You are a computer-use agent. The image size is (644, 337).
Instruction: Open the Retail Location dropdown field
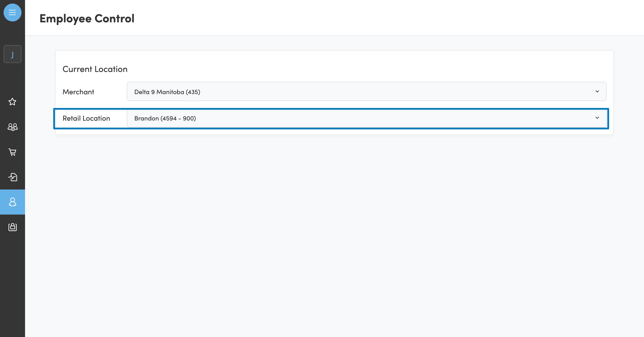point(366,118)
